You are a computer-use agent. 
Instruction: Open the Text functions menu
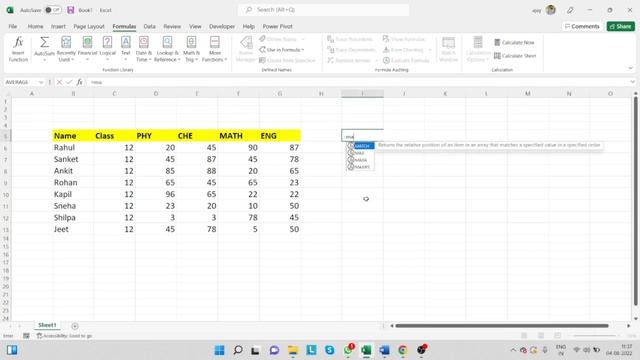(x=126, y=49)
